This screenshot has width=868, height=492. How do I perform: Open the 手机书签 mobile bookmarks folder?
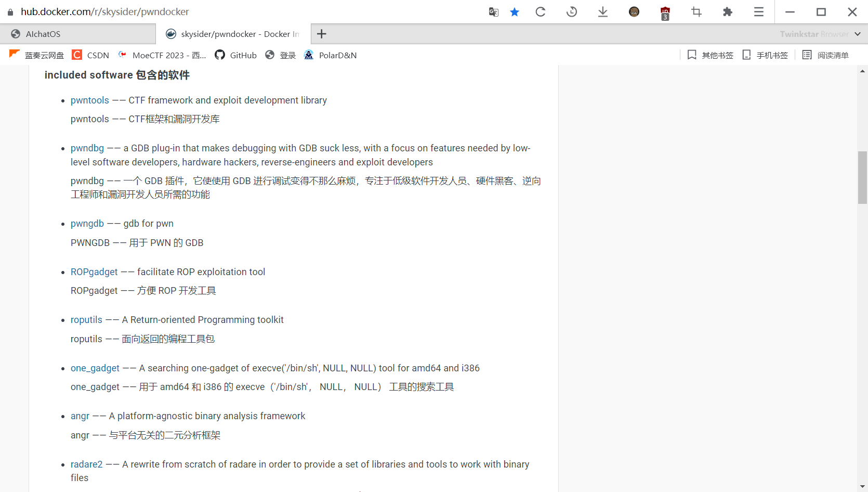[x=765, y=55]
